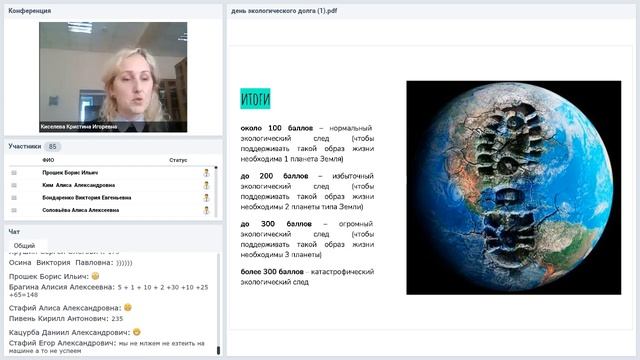The image size is (640, 360).
Task: Click the PDF file name день экологического долга
Action: tap(284, 11)
